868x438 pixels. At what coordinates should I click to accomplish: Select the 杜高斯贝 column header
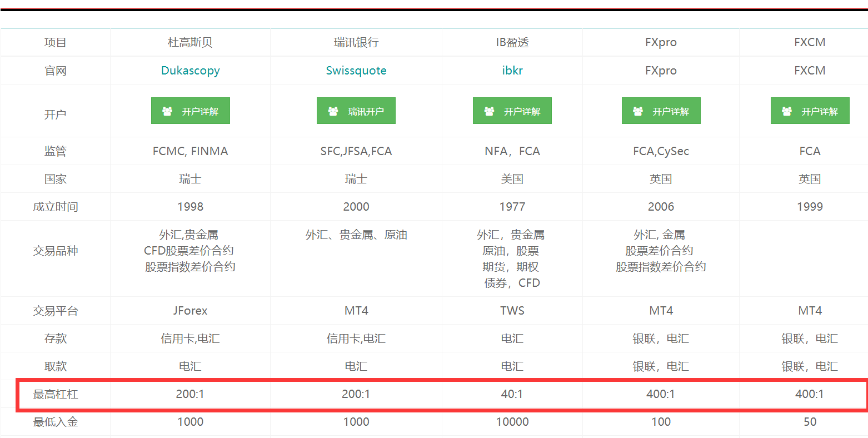pos(190,42)
